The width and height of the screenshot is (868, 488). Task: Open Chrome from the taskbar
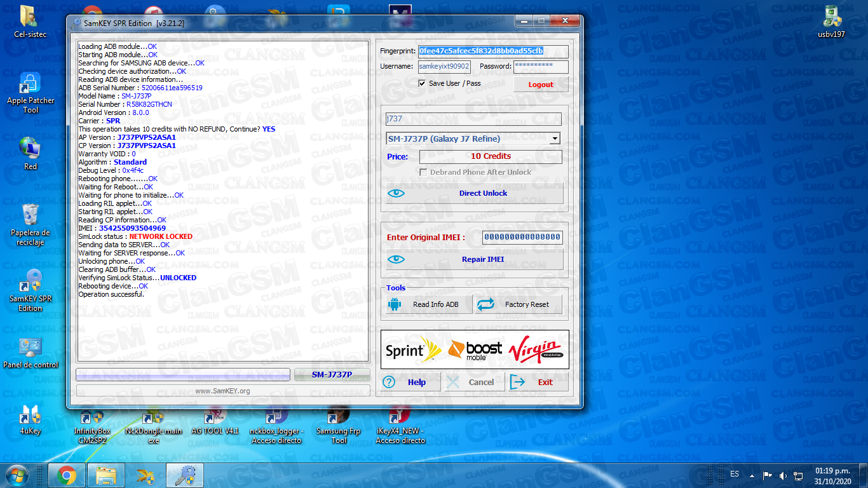(66, 475)
